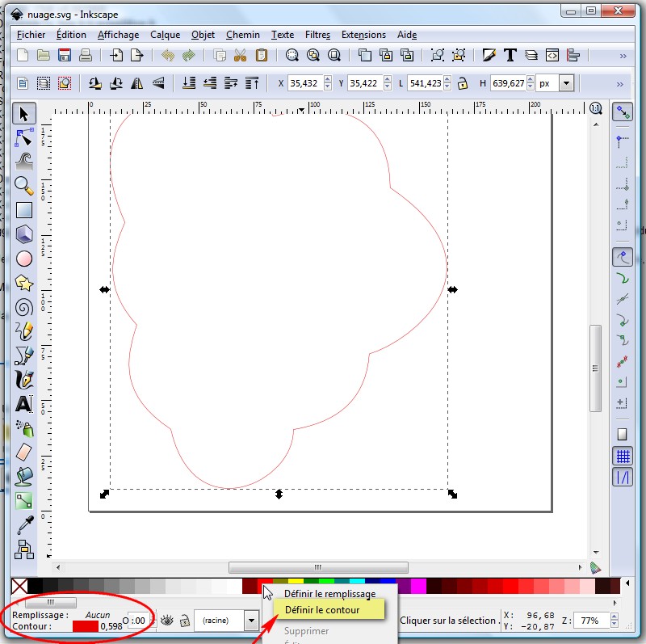The image size is (646, 644).
Task: Choose Définir le remplissage menu entry
Action: [330, 594]
